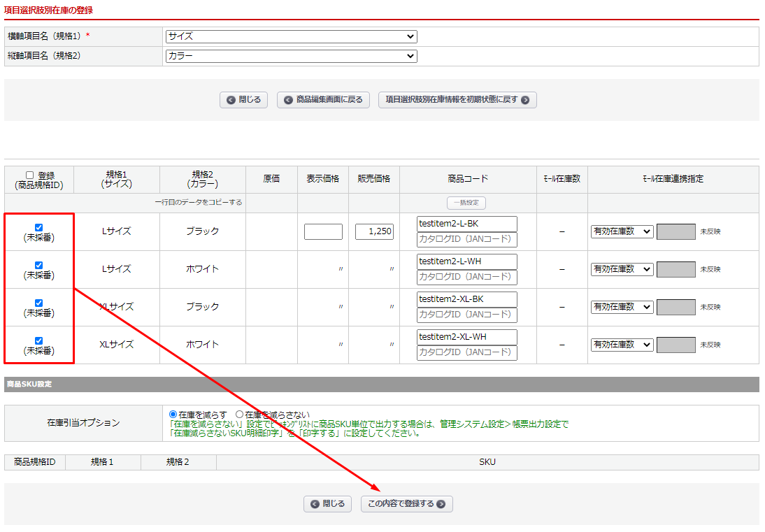Image resolution: width=765 pixels, height=532 pixels.
Task: Toggle the 登録 header select-all checkbox
Action: click(29, 175)
